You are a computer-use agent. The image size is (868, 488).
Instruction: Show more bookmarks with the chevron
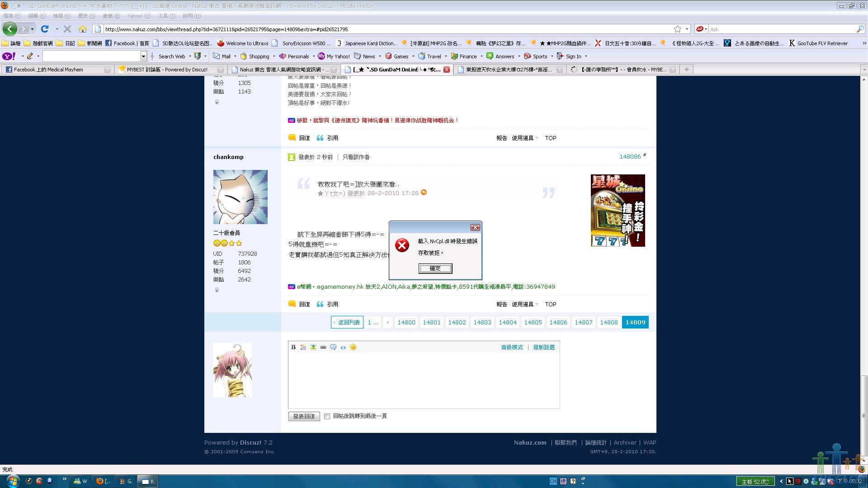click(864, 43)
